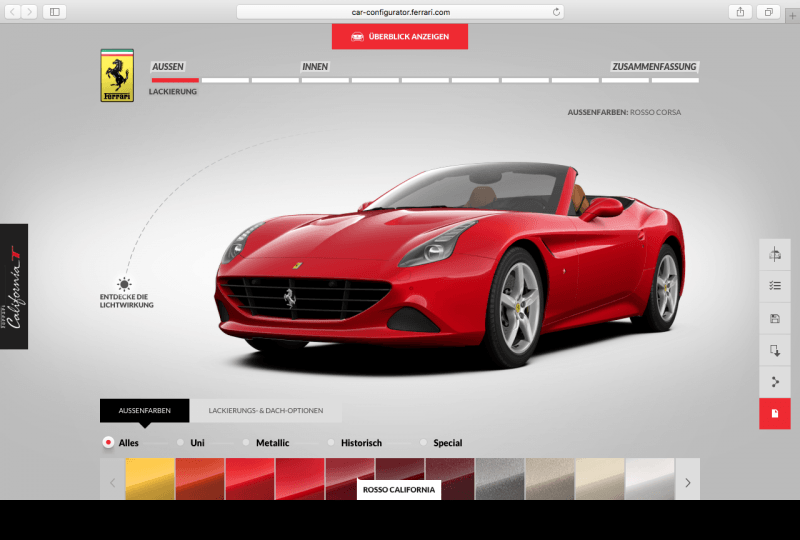Load configuration with the download arrow icon
The image size is (800, 540).
[x=774, y=351]
